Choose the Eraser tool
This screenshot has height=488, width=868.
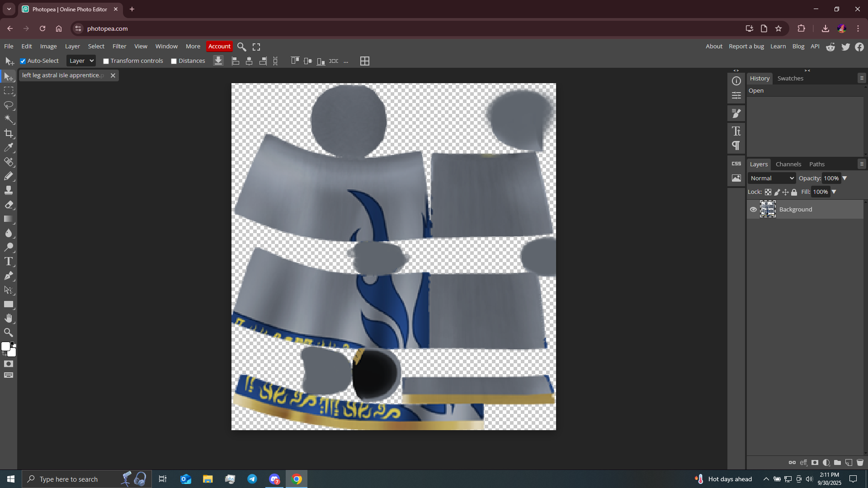click(9, 205)
